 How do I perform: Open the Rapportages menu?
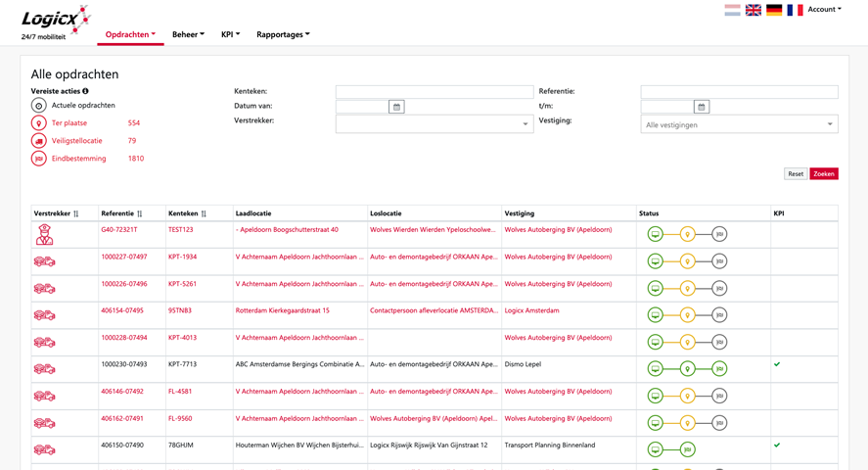(283, 34)
